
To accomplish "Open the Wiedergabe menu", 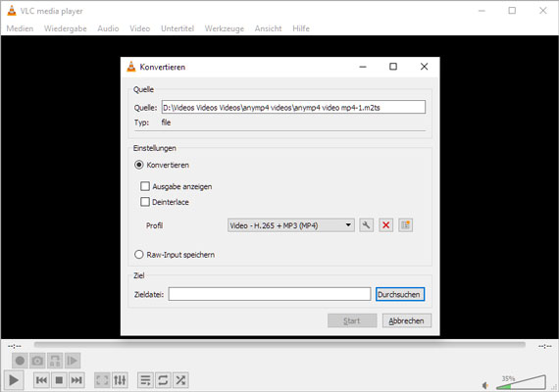I will point(66,28).
